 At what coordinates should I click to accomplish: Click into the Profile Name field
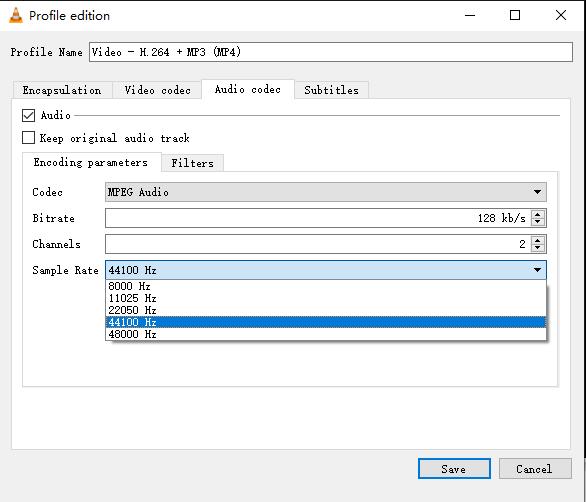(331, 52)
